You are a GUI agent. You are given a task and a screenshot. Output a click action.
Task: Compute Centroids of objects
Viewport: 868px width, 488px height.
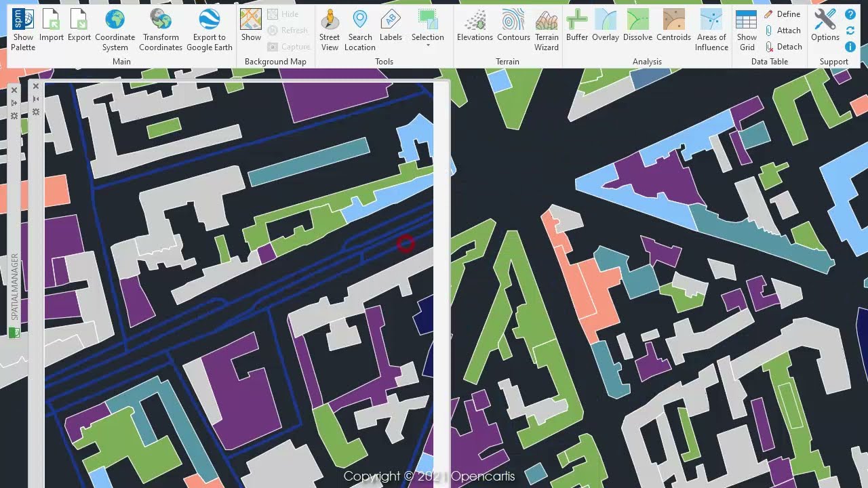click(674, 26)
